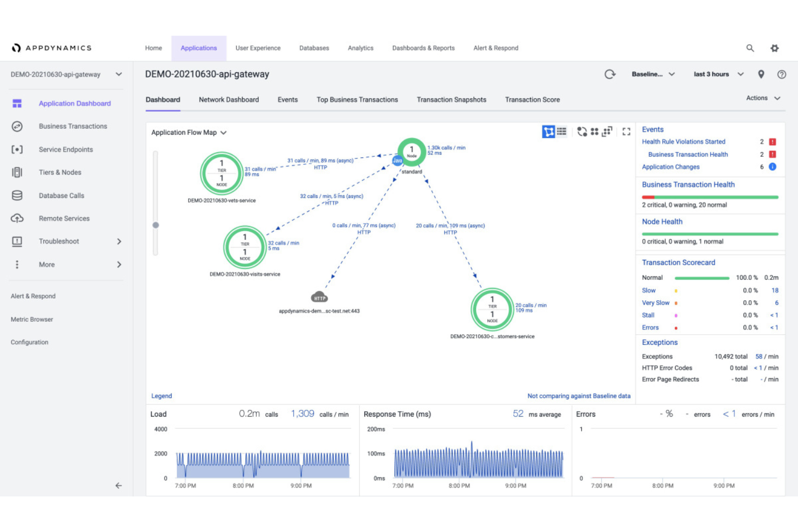Select the circular auto-layout icon
Screen dimensions: 798x532
click(x=582, y=132)
